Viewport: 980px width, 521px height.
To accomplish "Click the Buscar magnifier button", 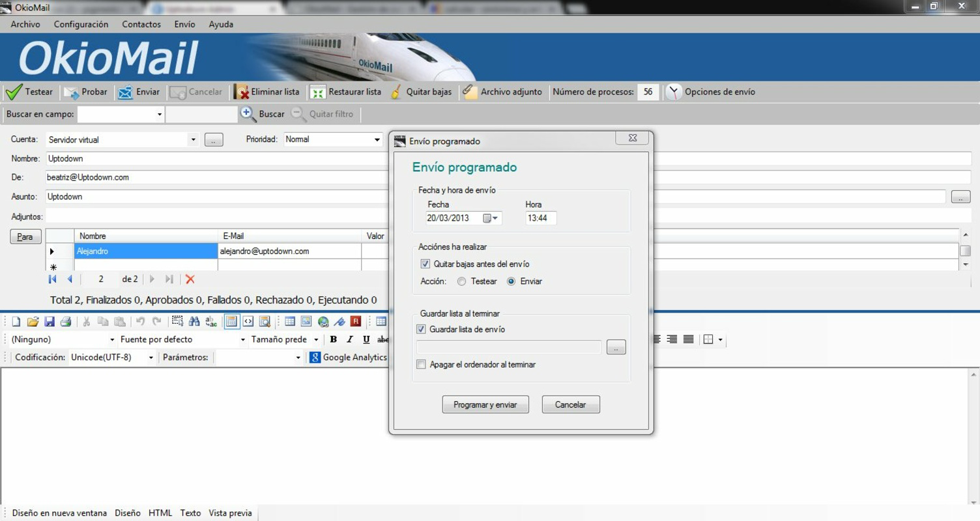I will coord(263,114).
